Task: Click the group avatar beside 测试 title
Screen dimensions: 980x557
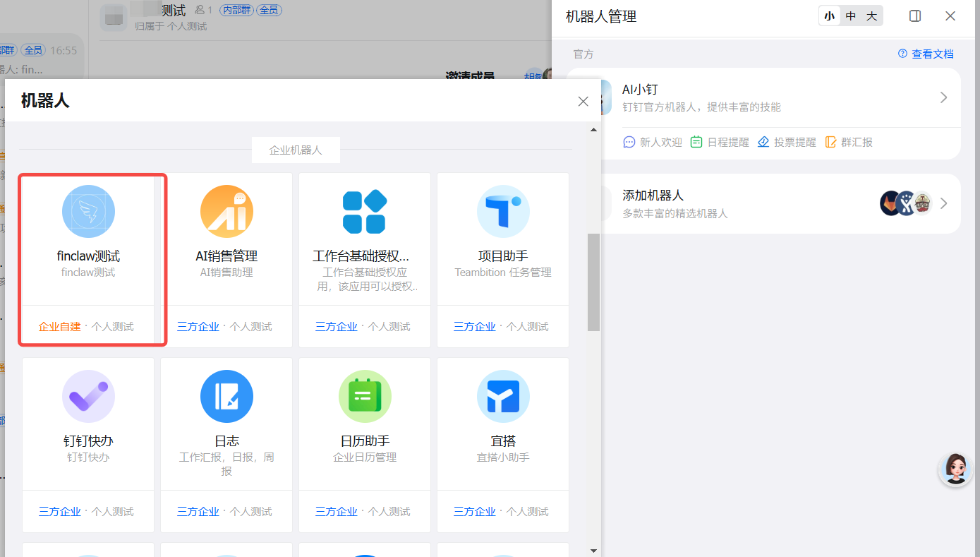Action: click(114, 18)
